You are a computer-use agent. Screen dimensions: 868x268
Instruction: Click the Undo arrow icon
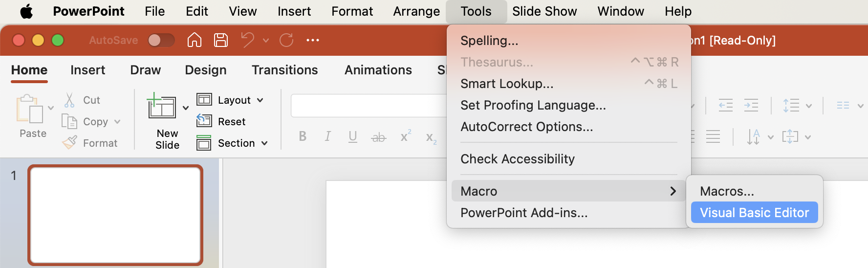pyautogui.click(x=248, y=40)
